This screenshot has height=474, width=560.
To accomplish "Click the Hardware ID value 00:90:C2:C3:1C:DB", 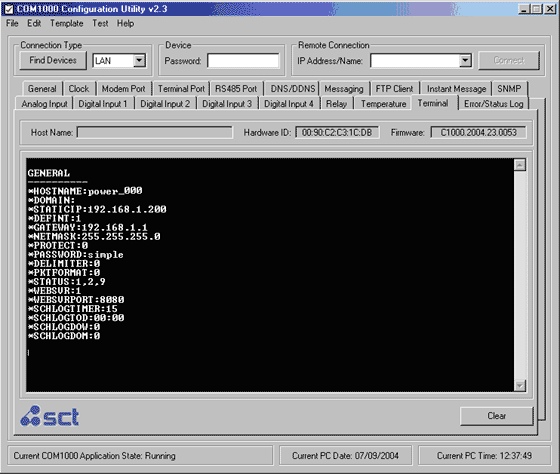I will tap(337, 133).
